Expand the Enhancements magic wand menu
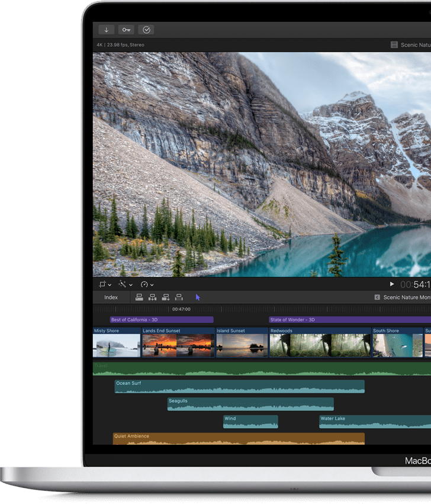The height and width of the screenshot is (504, 431). click(126, 285)
